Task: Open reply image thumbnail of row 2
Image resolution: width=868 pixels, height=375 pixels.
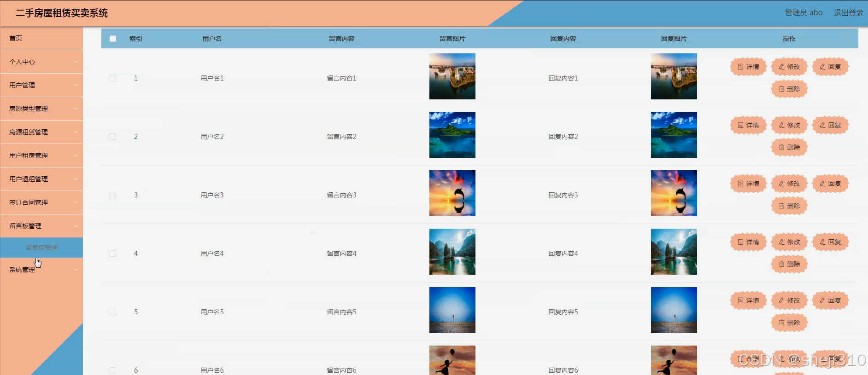Action: coord(674,135)
